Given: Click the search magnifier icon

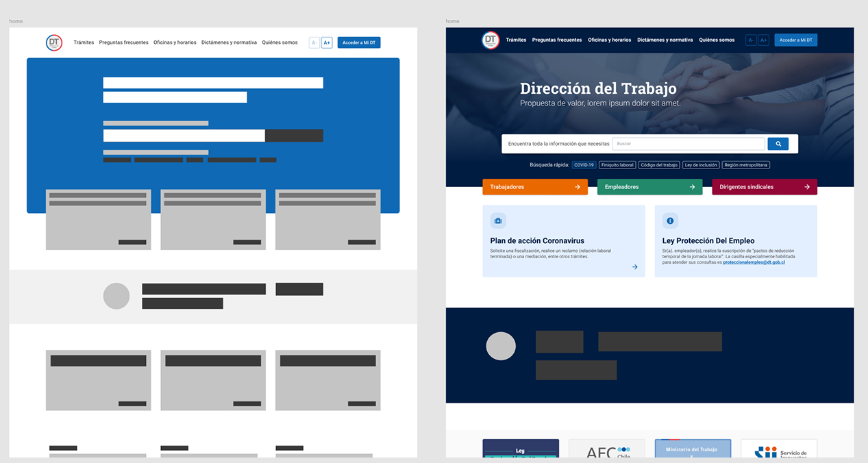Looking at the screenshot, I should (778, 143).
